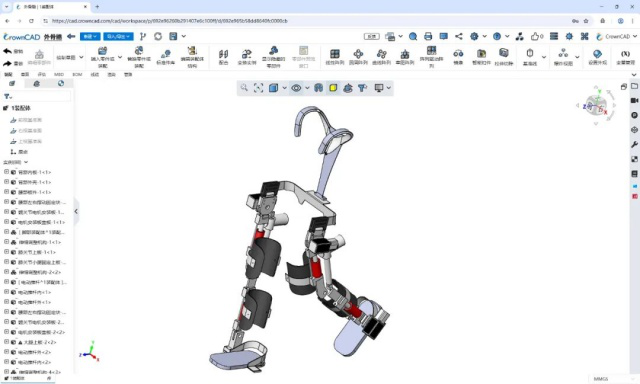Click the Insert Component tool icon
This screenshot has height=384, width=640.
[x=102, y=51]
